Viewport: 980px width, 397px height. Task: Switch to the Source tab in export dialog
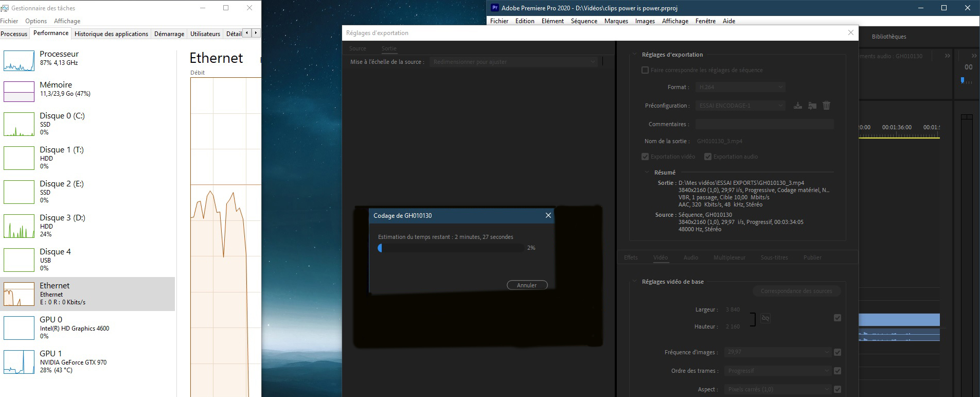358,48
